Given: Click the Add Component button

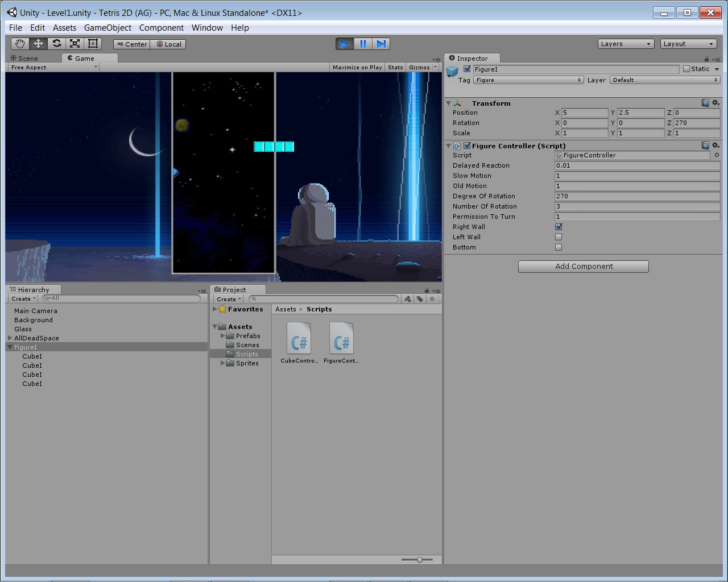Looking at the screenshot, I should coord(583,267).
